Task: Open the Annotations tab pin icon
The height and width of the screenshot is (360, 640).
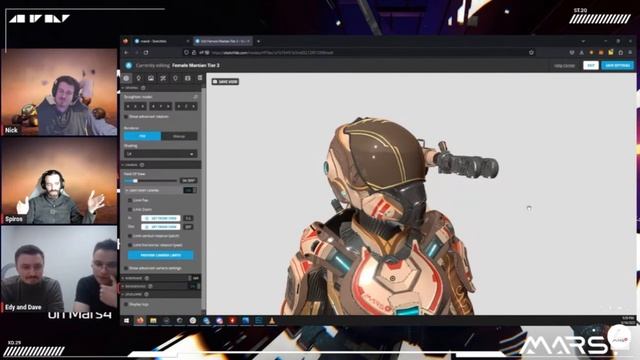Action: (176, 78)
